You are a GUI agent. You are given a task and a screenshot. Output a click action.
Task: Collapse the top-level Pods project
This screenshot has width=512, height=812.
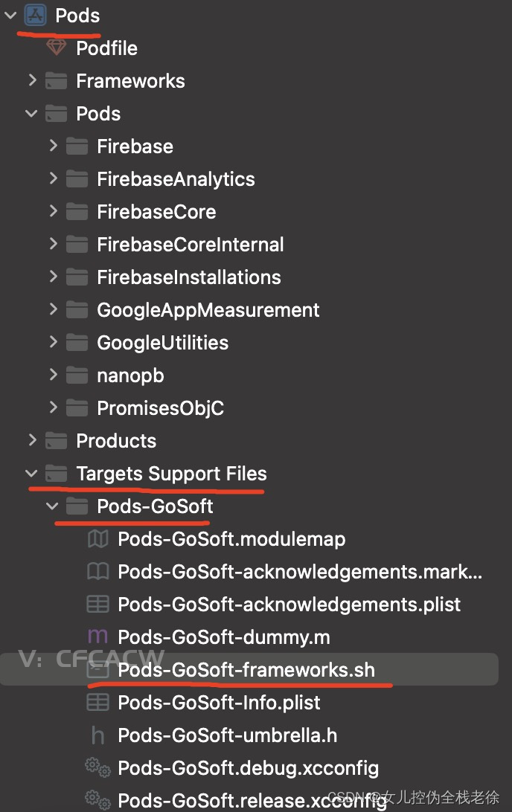[x=10, y=16]
